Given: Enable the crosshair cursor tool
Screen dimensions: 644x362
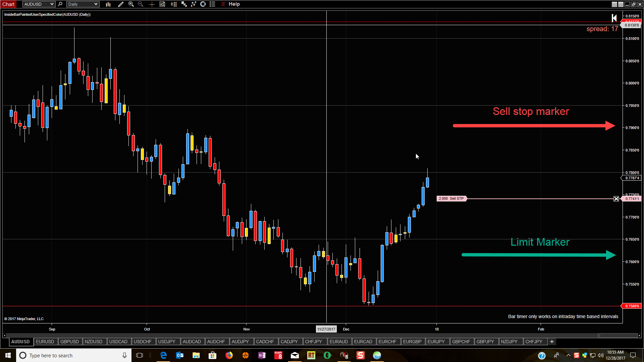Looking at the screenshot, I should pos(152,4).
